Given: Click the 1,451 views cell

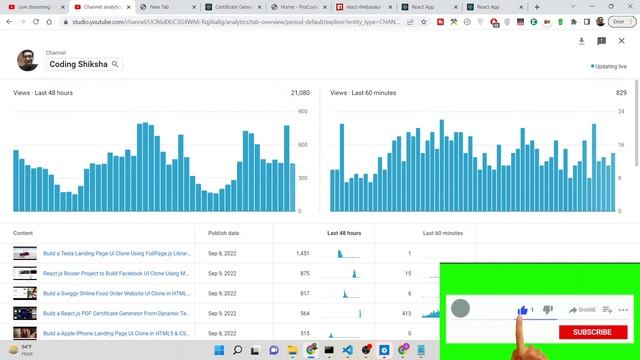Looking at the screenshot, I should [x=302, y=253].
